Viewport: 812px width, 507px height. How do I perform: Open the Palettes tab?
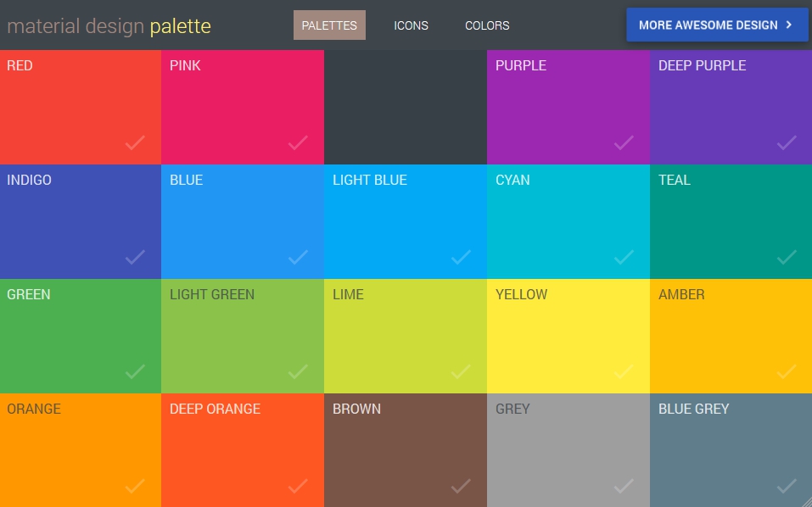click(329, 25)
